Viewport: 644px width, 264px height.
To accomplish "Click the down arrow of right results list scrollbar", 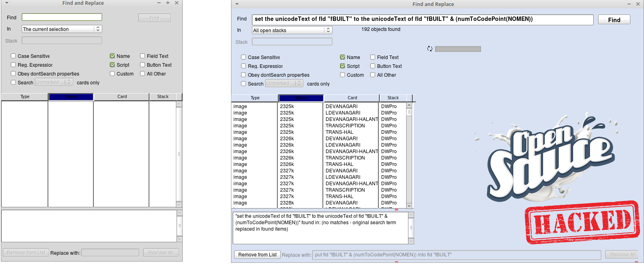I will (409, 205).
